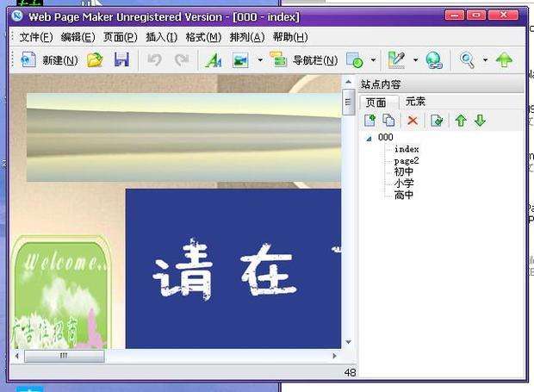
Task: Click the green up arrow publish icon
Action: click(x=504, y=60)
